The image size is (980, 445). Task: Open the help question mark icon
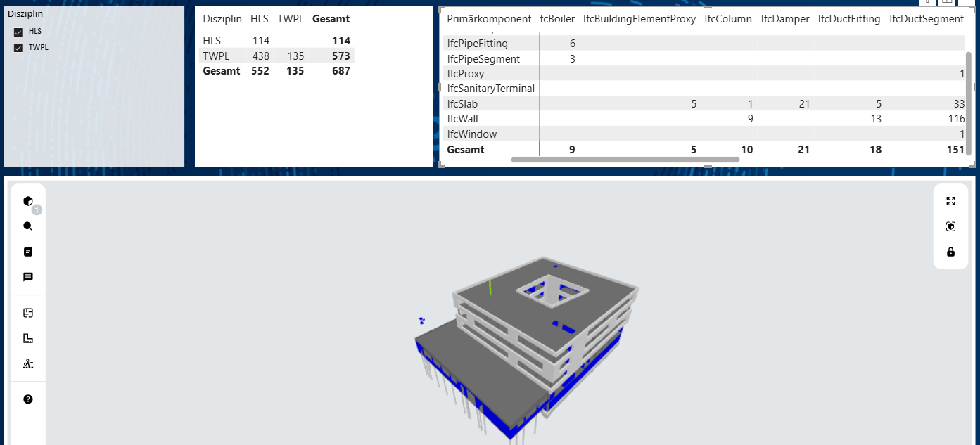click(28, 399)
